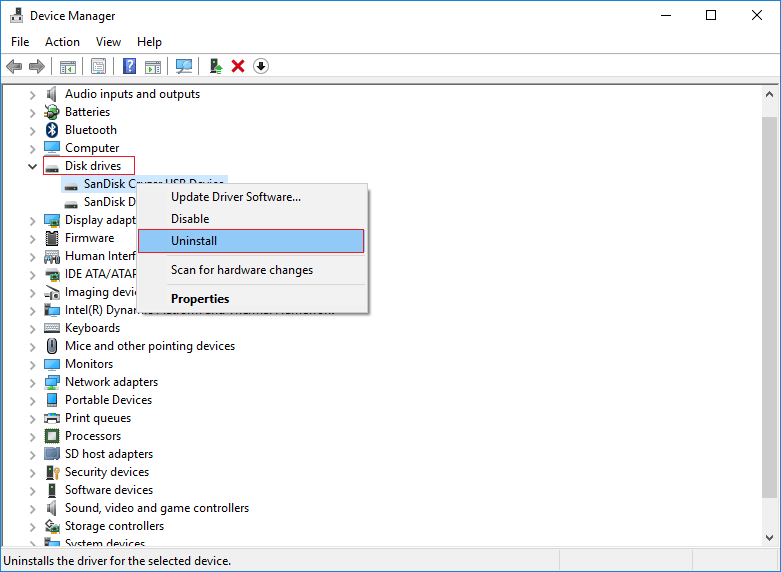
Task: Open the File menu
Action: tap(20, 42)
